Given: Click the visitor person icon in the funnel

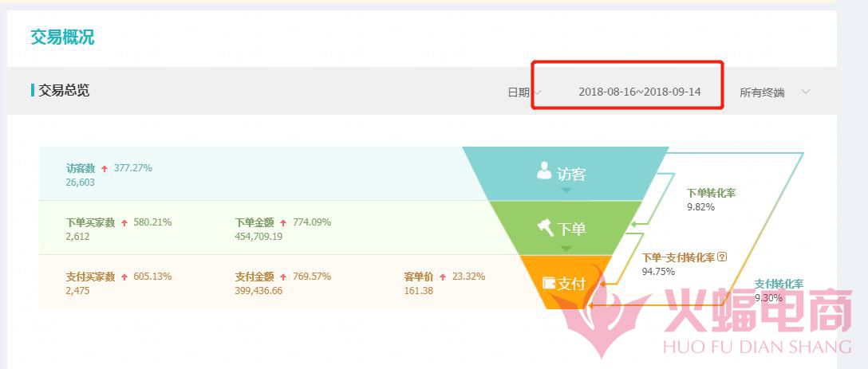Looking at the screenshot, I should click(x=544, y=170).
